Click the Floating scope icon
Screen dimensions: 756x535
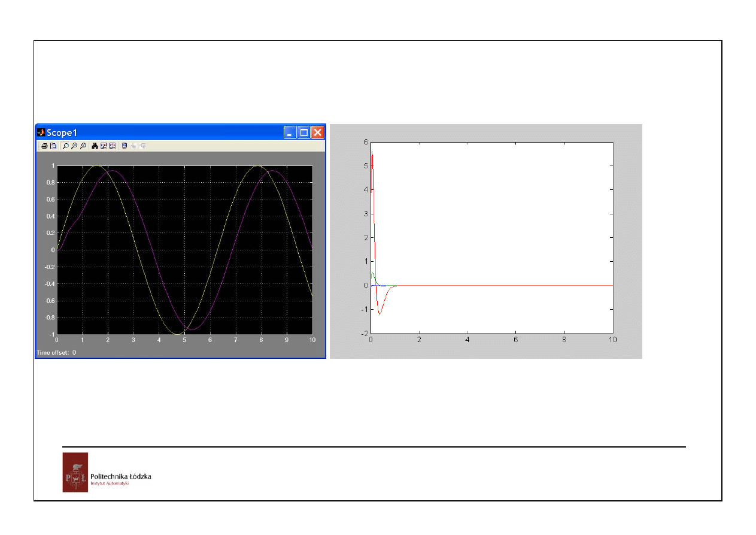pyautogui.click(x=125, y=146)
